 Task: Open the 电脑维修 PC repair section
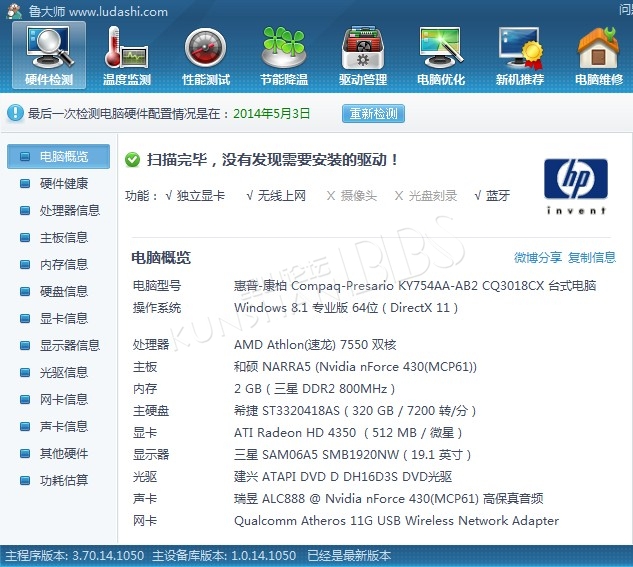click(599, 56)
